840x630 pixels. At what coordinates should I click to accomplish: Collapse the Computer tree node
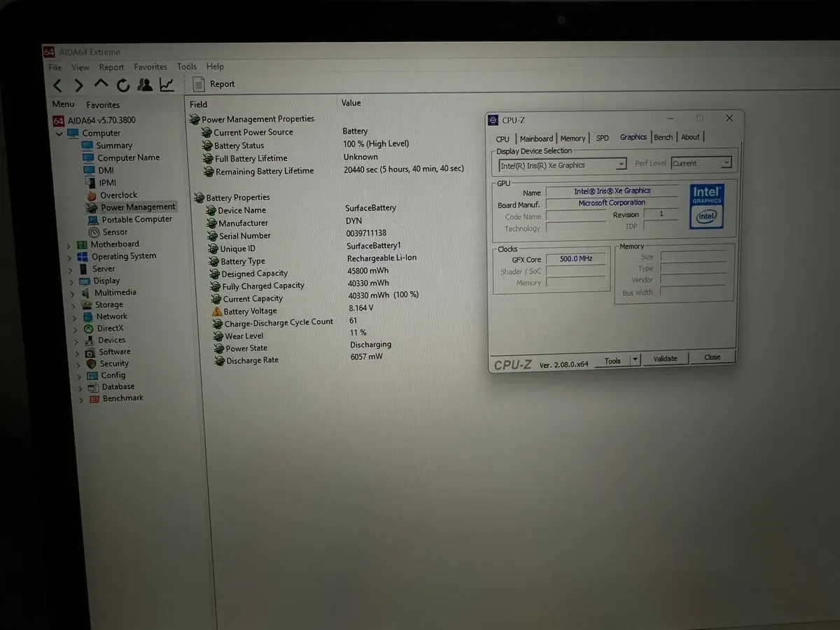[59, 134]
